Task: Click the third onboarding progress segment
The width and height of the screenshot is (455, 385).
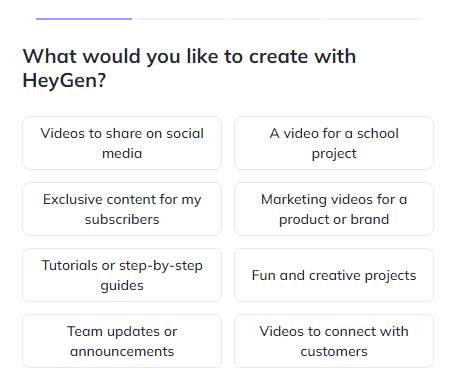Action: [278, 19]
